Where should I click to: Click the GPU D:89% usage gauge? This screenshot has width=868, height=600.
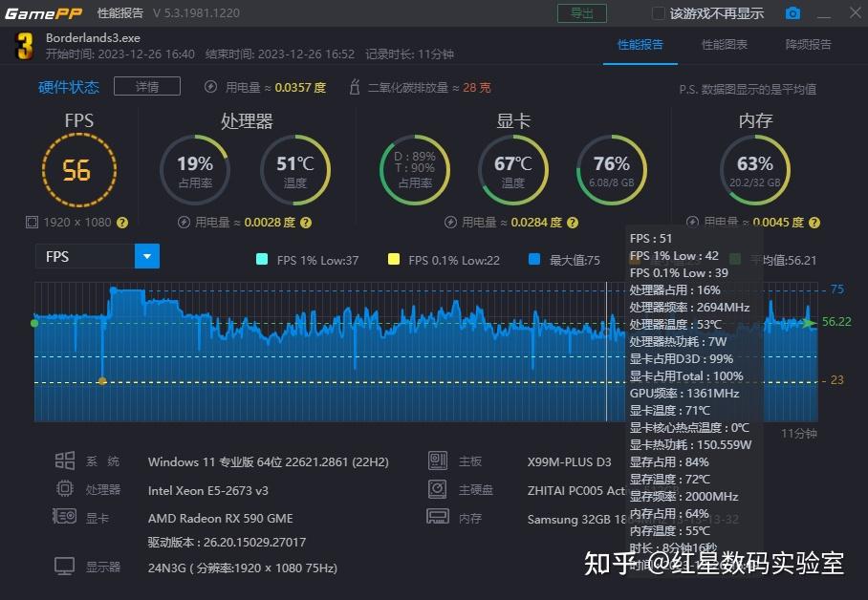click(x=415, y=170)
